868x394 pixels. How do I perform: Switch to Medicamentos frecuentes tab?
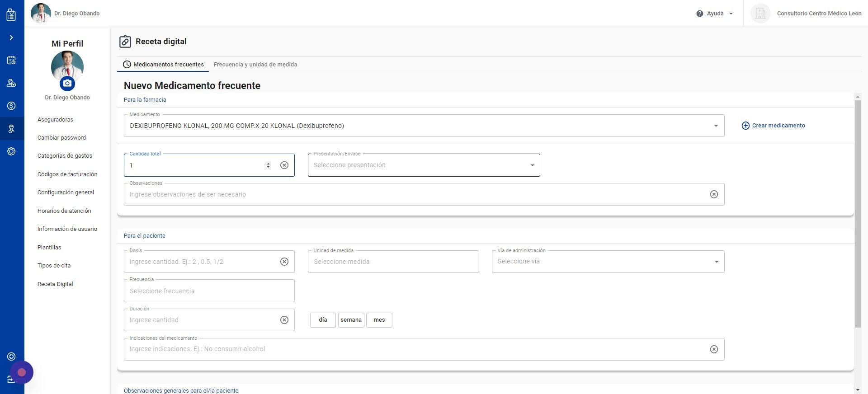[x=163, y=65]
